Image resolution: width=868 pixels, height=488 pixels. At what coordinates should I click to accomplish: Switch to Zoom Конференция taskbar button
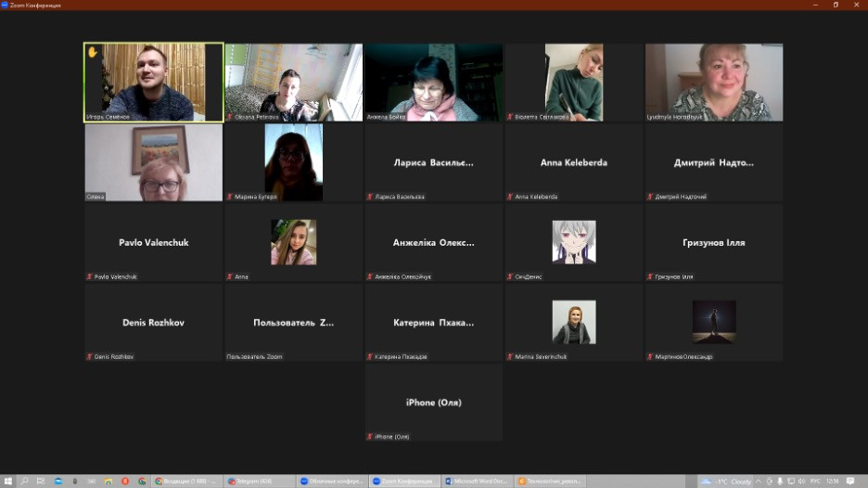pyautogui.click(x=404, y=482)
